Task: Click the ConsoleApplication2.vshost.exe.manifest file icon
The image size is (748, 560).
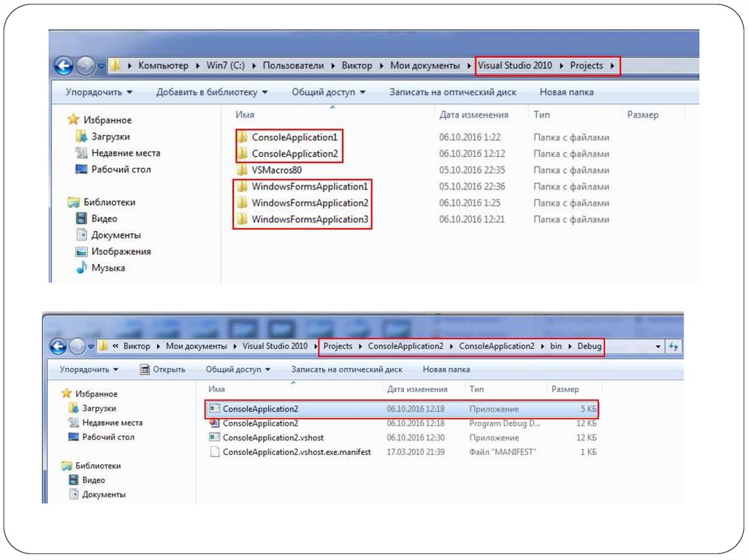Action: [214, 452]
